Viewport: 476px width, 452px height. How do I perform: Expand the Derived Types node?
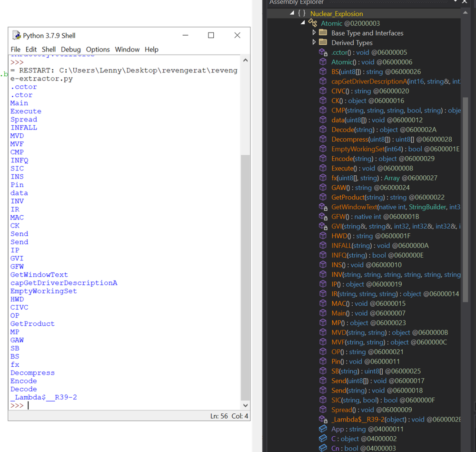pos(315,42)
